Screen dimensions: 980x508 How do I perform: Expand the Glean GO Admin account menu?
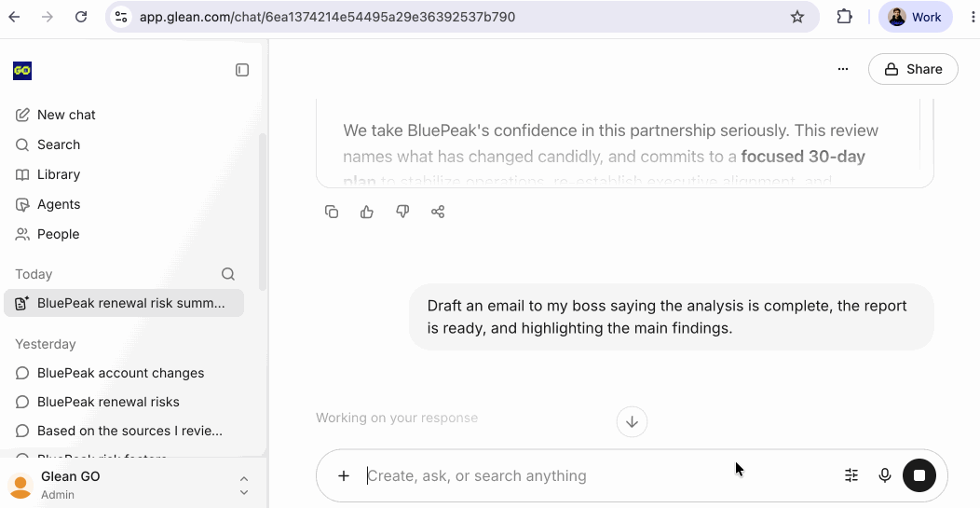(x=244, y=486)
